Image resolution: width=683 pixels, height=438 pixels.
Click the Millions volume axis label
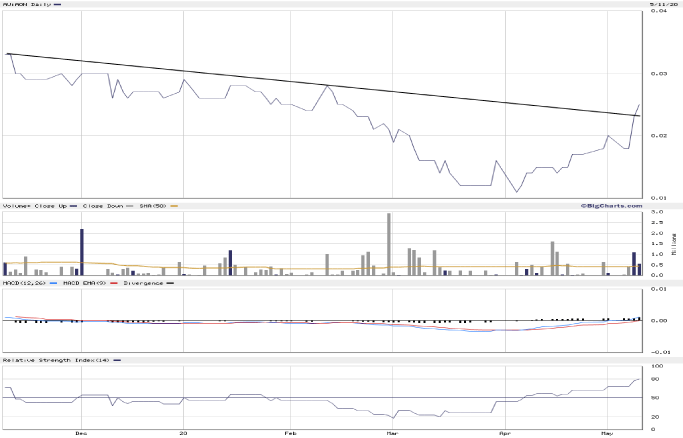673,242
